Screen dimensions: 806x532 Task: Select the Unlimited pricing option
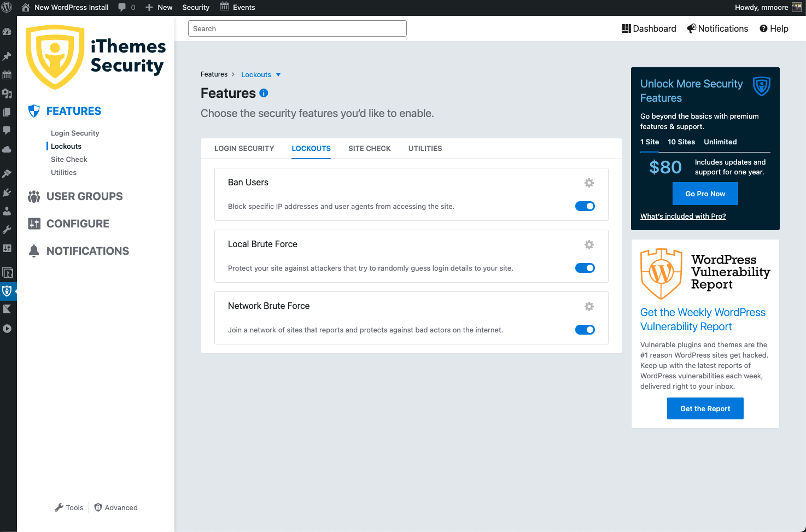tap(720, 142)
